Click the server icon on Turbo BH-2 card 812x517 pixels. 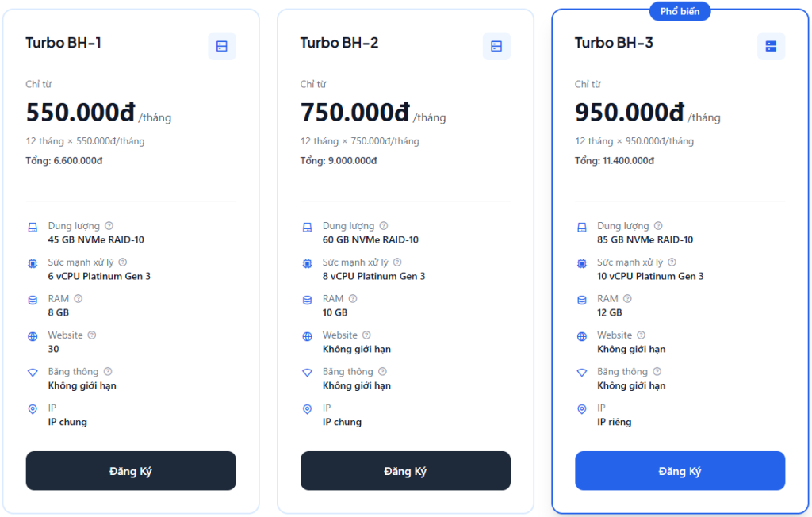(x=496, y=46)
